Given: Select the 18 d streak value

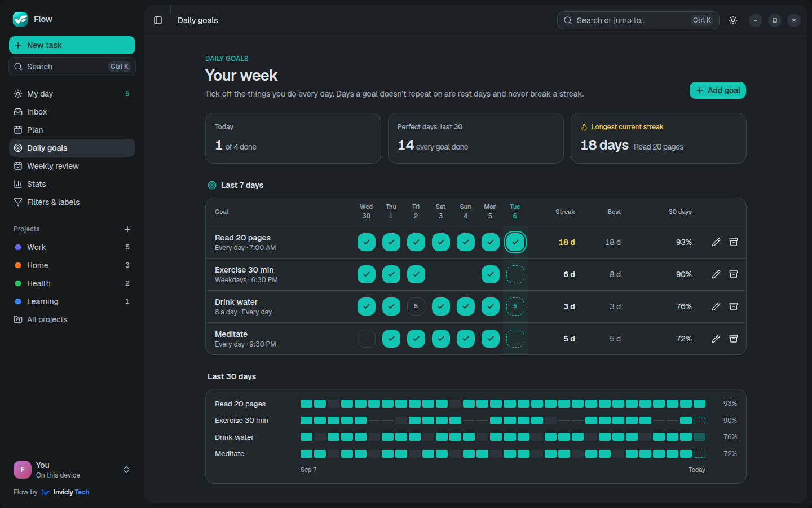Looking at the screenshot, I should click(x=567, y=242).
